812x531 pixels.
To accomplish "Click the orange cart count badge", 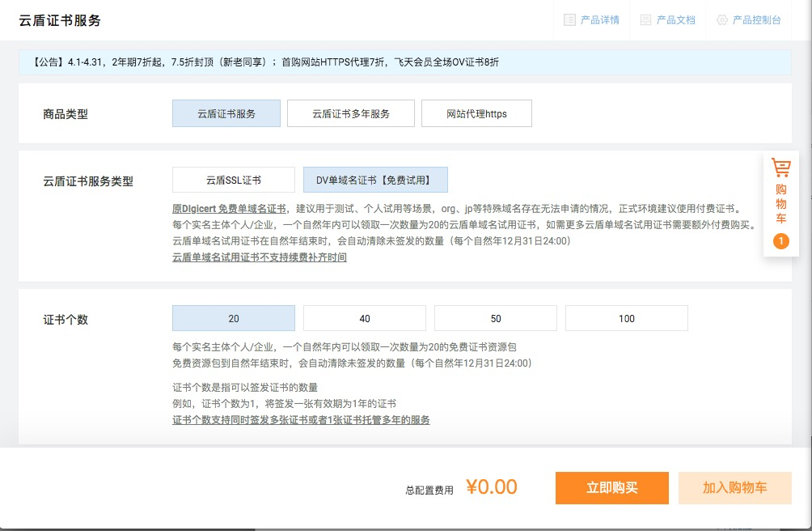I will [x=780, y=241].
